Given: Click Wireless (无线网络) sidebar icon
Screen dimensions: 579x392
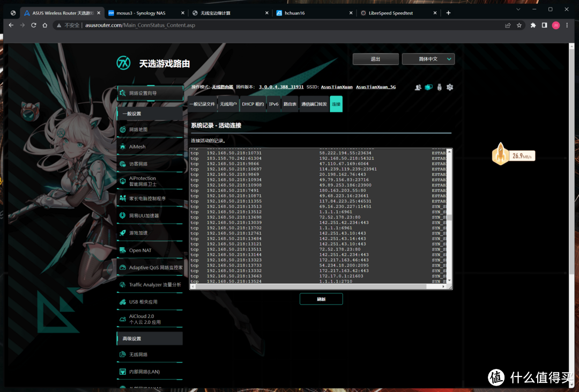Looking at the screenshot, I should (123, 354).
